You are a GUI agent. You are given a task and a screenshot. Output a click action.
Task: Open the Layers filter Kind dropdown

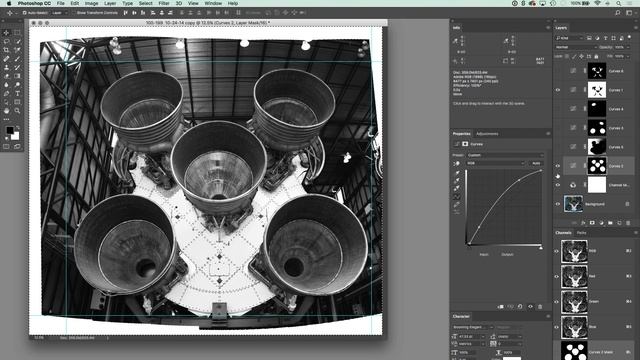(x=569, y=38)
